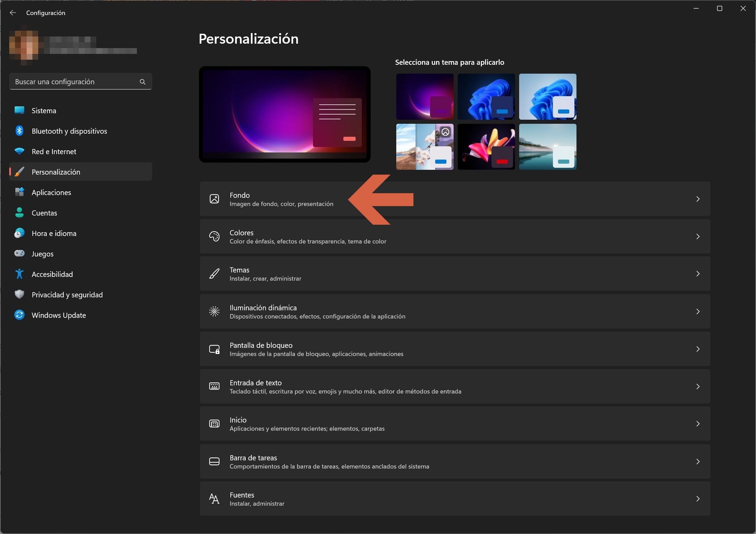Open Temas using the right chevron
This screenshot has width=756, height=534.
698,274
